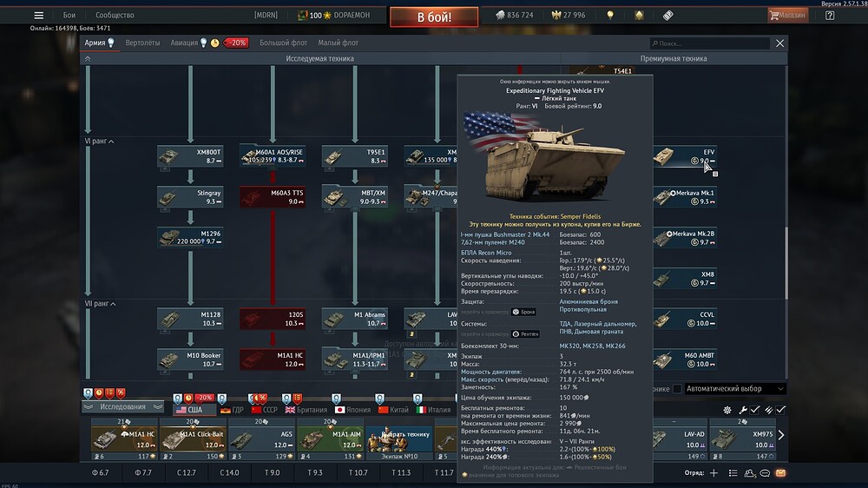This screenshot has height=488, width=868.
Task: Toggle the auto-repair wrench checkbox
Action: click(754, 410)
